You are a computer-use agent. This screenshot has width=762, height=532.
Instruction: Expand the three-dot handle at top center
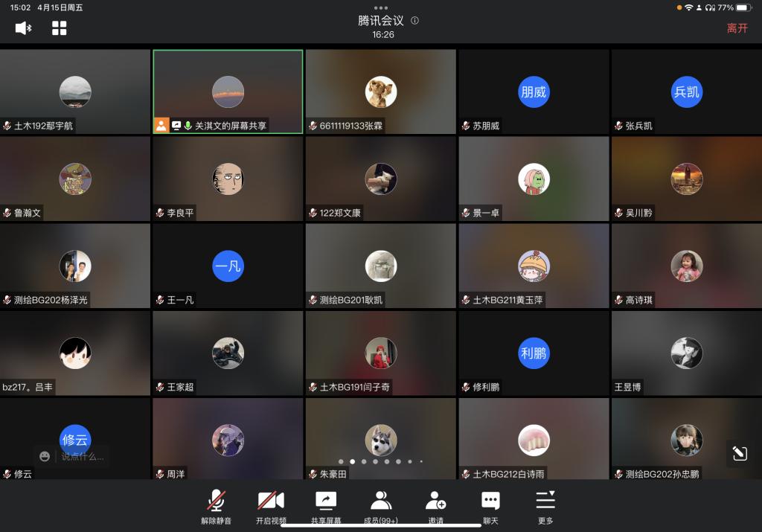pos(381,7)
